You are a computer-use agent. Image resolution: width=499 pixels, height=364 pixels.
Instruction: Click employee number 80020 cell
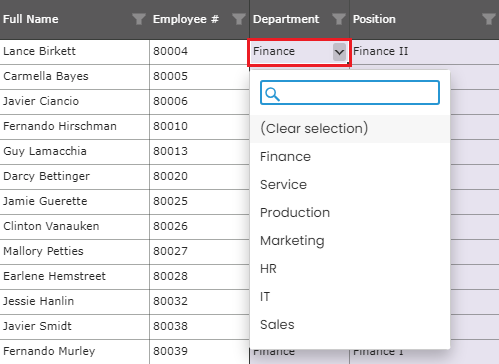tap(199, 177)
